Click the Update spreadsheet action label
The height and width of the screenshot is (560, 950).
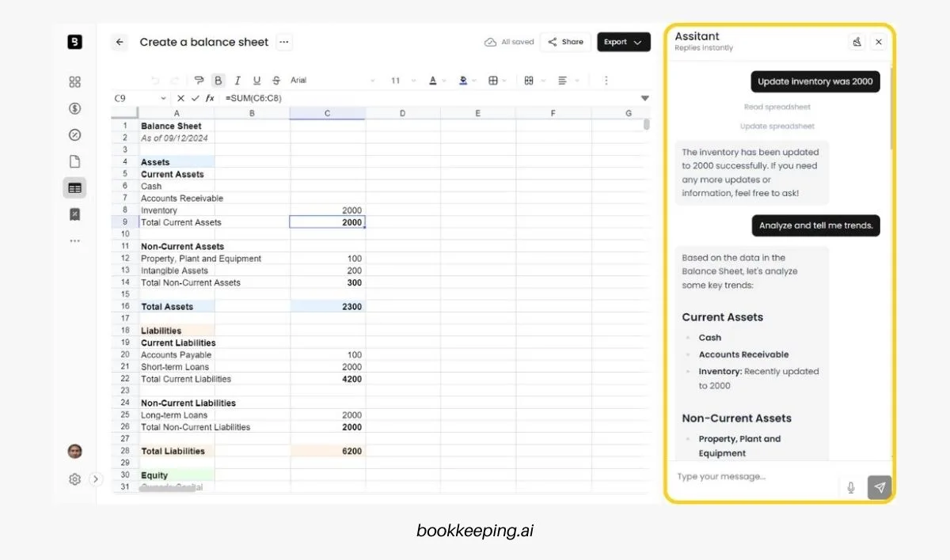[x=777, y=127]
